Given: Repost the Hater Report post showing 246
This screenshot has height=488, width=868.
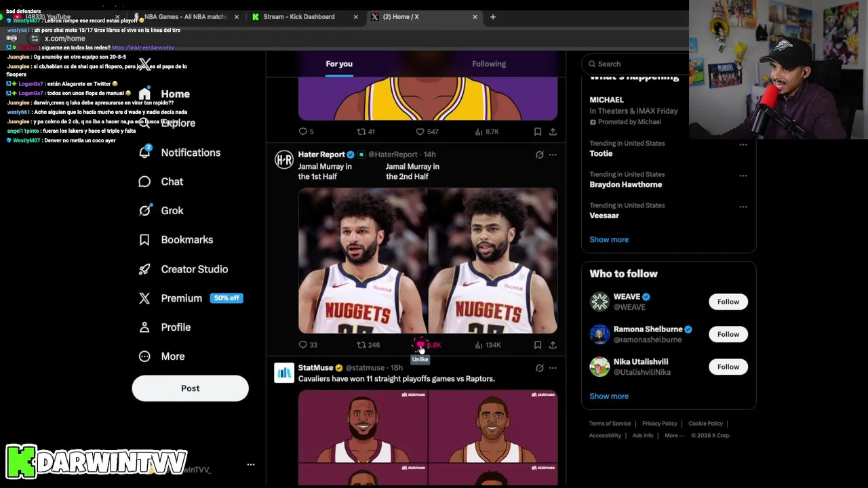Looking at the screenshot, I should tap(368, 345).
